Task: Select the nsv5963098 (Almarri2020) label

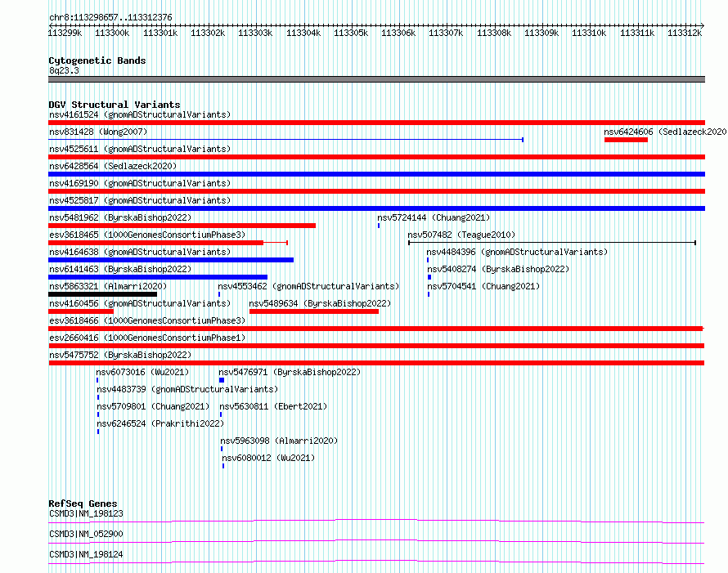Action: click(x=279, y=441)
